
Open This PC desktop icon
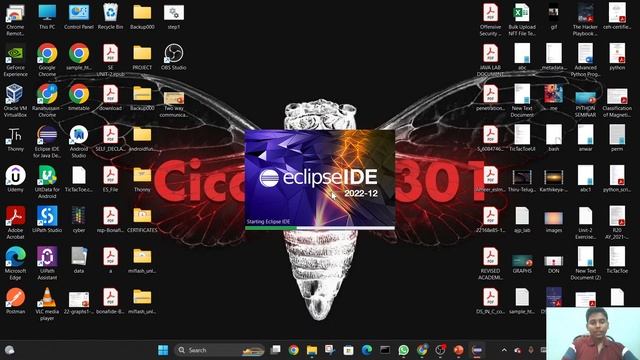(47, 17)
